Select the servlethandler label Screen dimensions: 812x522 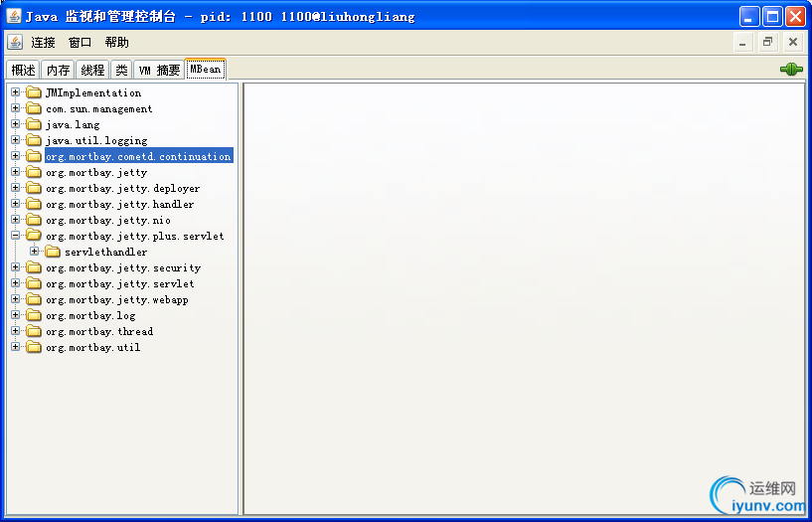pyautogui.click(x=105, y=252)
